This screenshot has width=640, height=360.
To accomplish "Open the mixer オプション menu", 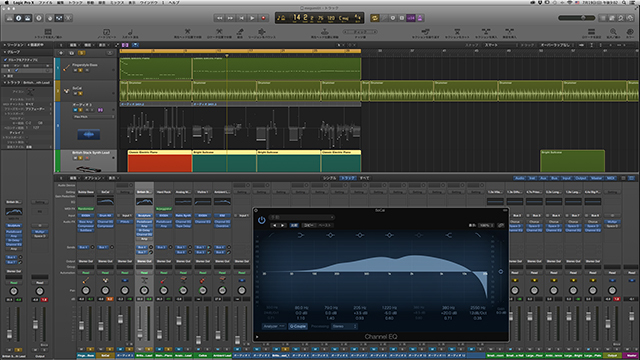I will 93,178.
